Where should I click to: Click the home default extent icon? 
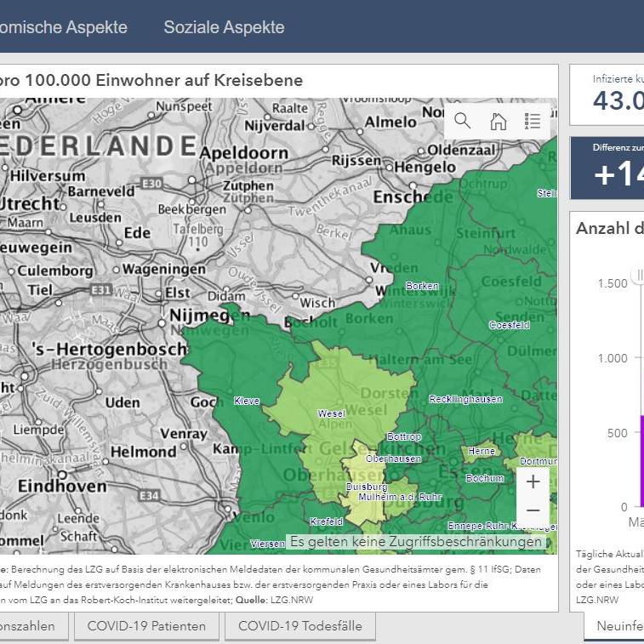(x=499, y=121)
